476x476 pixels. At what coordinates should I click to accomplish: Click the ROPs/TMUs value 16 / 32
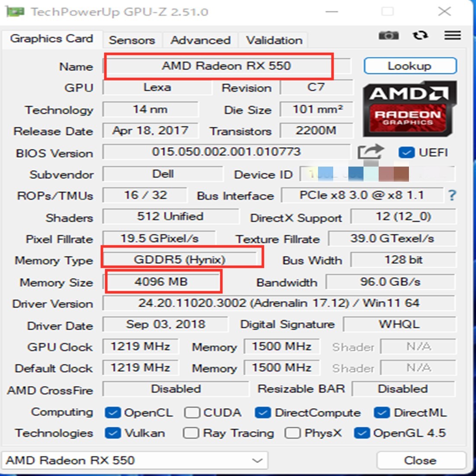pyautogui.click(x=145, y=195)
